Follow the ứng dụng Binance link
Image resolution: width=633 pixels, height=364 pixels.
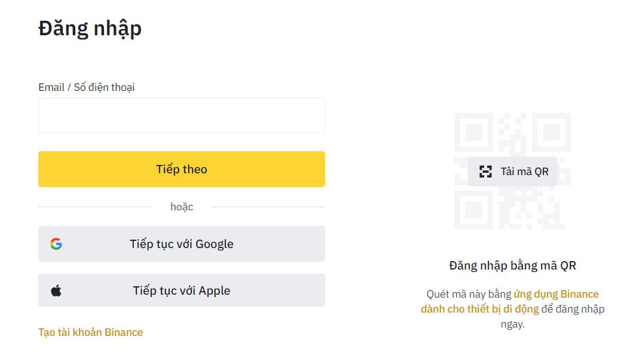(556, 294)
